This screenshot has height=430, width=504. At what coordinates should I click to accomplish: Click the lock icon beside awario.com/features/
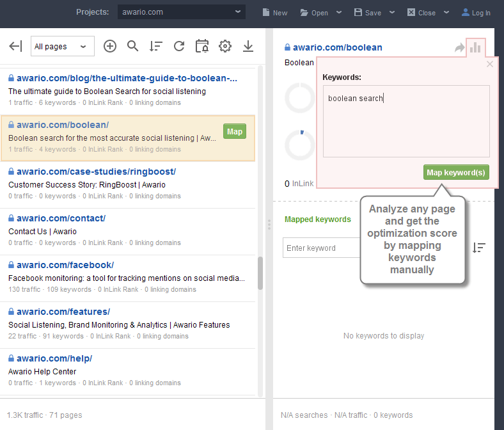click(12, 312)
